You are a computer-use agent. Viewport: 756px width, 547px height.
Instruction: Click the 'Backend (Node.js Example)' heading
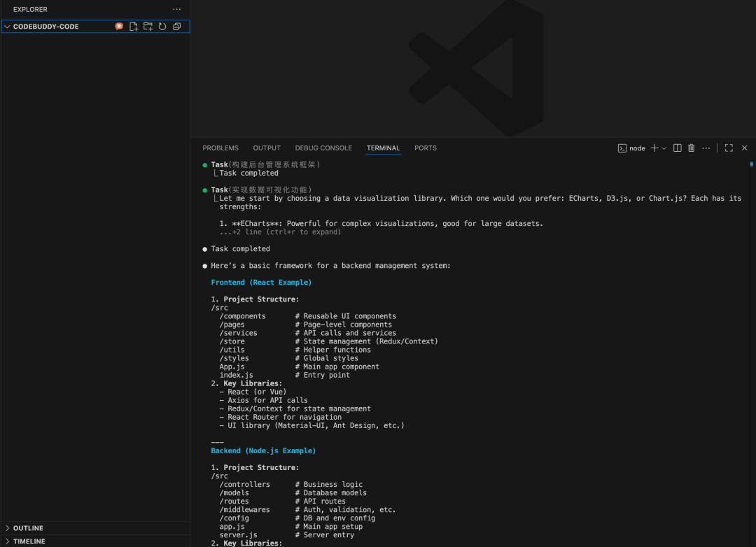[x=263, y=450]
